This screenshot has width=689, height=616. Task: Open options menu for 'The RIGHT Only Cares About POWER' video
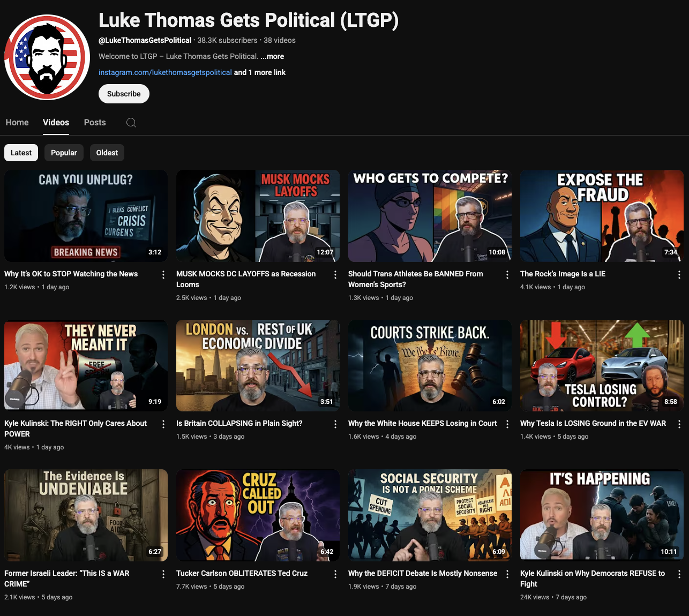[163, 424]
